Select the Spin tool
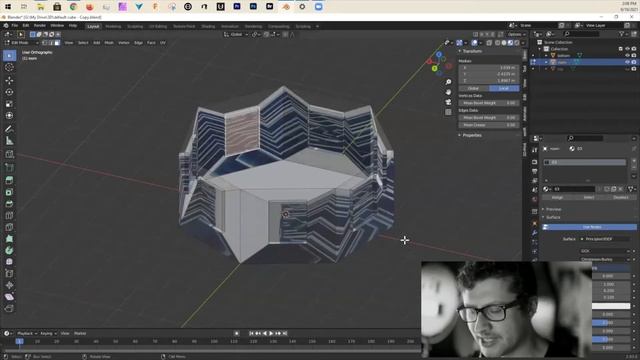 (x=9, y=251)
